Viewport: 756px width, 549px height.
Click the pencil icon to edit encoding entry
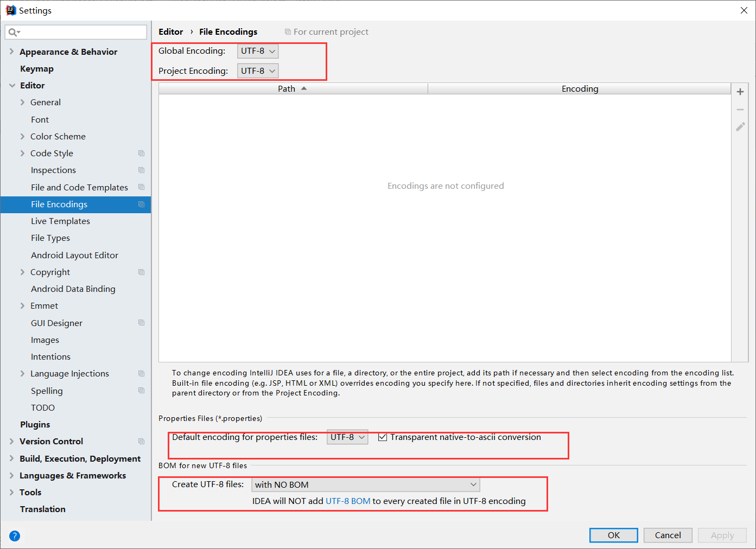pyautogui.click(x=740, y=126)
